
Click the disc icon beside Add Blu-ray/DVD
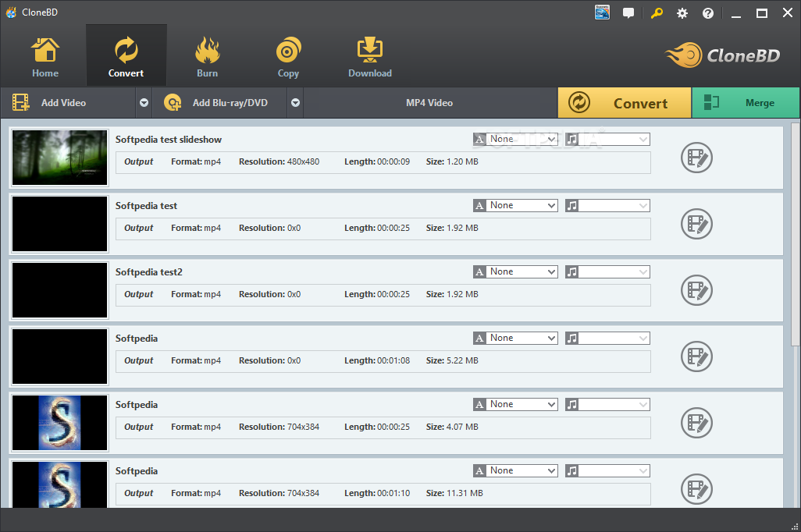tap(173, 103)
